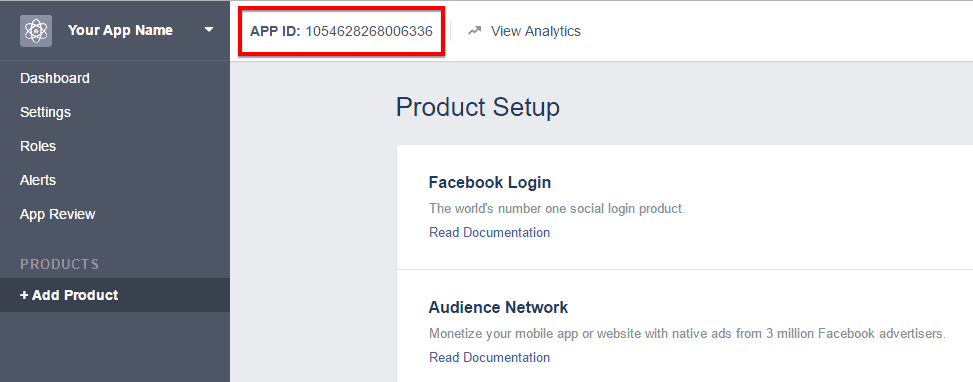Open Roles in sidebar

(38, 146)
